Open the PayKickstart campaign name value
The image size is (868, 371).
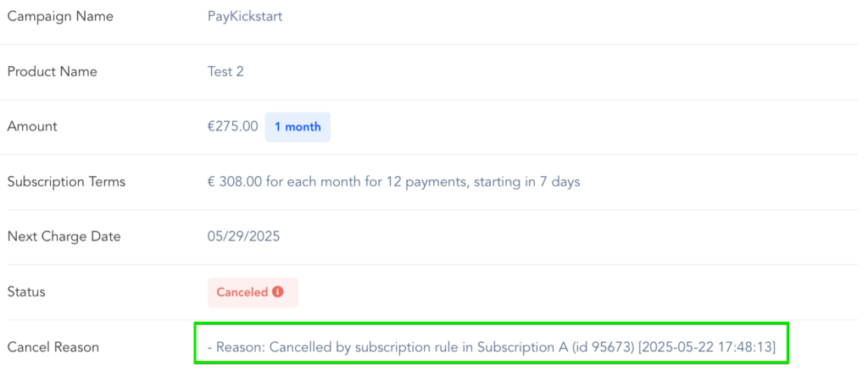click(x=244, y=17)
